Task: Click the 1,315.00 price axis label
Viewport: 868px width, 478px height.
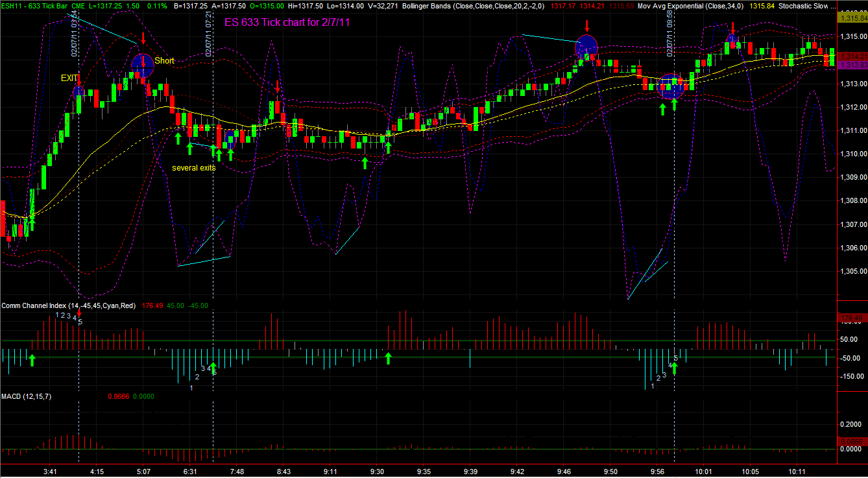Action: (853, 36)
